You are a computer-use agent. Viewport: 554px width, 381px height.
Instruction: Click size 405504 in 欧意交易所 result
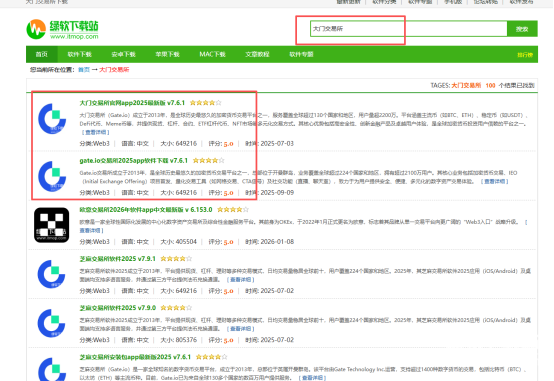186,242
